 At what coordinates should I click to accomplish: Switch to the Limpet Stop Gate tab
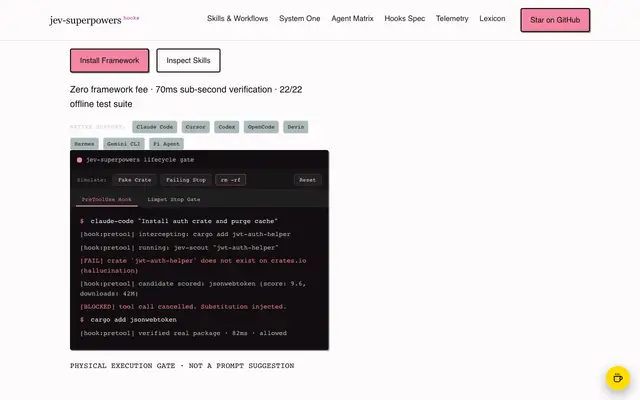pos(173,200)
